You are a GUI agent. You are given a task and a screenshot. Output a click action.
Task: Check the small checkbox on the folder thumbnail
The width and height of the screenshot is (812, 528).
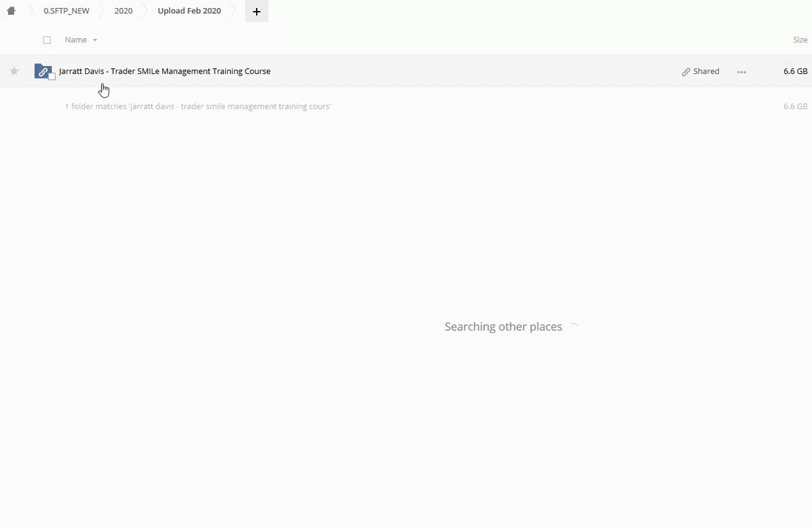click(x=52, y=77)
